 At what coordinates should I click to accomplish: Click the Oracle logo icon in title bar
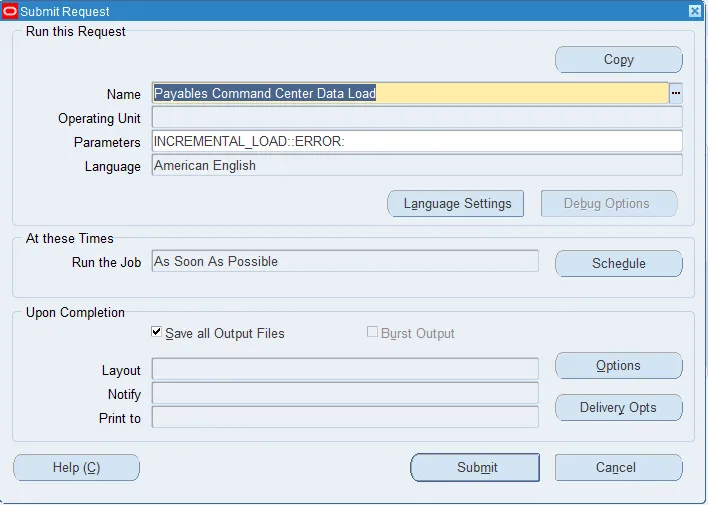click(9, 11)
